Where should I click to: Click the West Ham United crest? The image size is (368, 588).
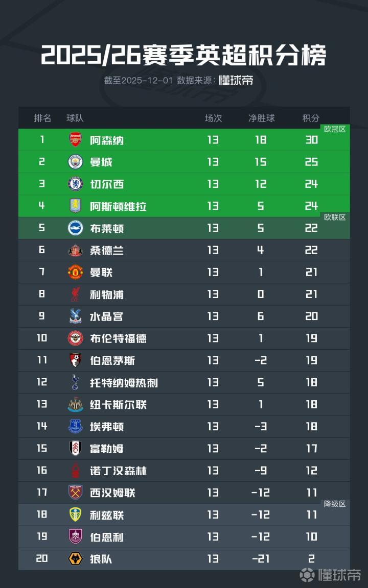[x=76, y=493]
